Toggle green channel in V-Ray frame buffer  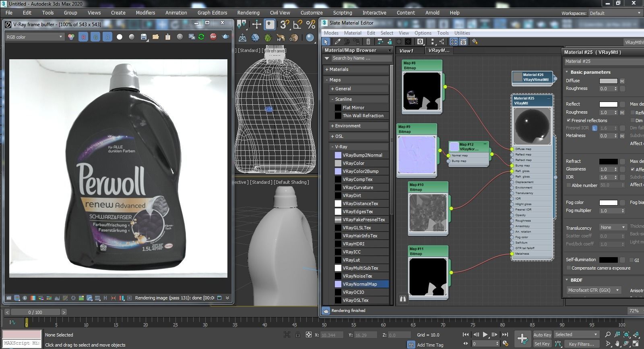(x=95, y=37)
